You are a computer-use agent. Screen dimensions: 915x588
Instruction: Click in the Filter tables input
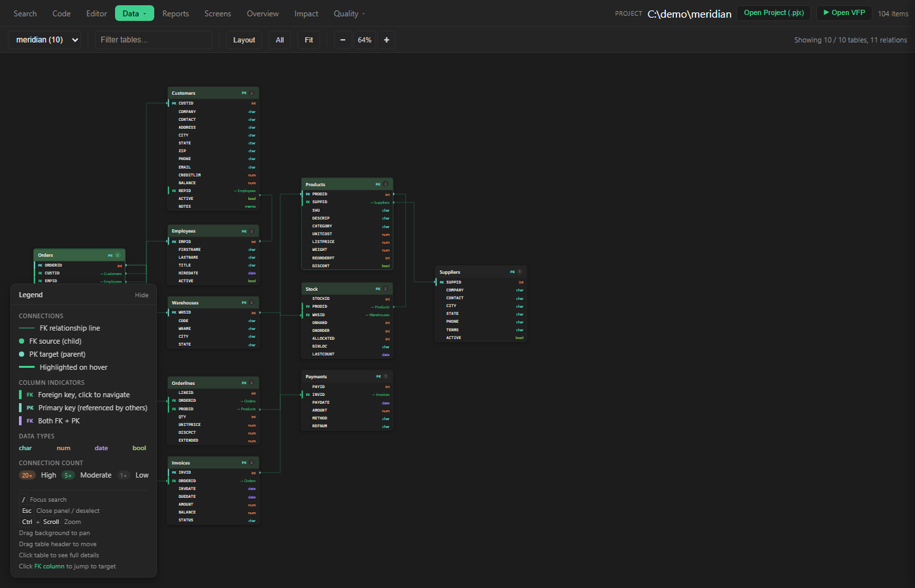coord(154,40)
